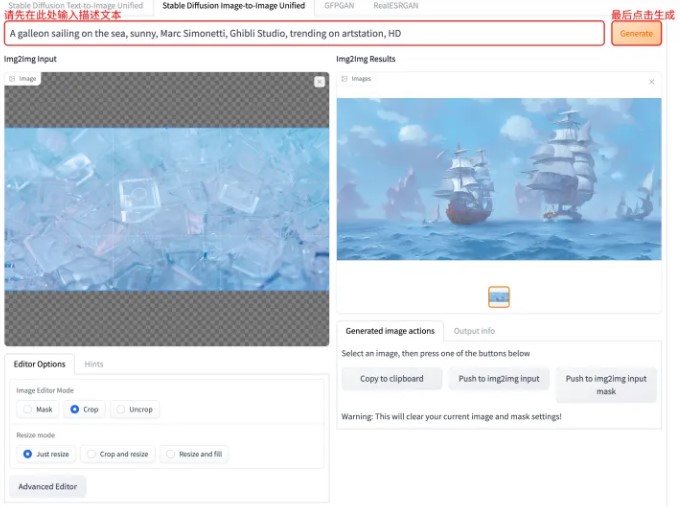Click into the prompt text field
The height and width of the screenshot is (507, 680).
304,33
